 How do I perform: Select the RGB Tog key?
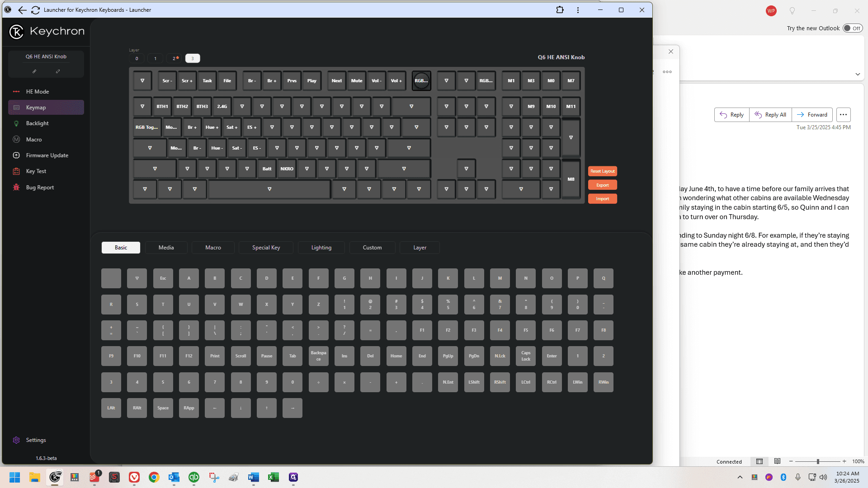146,127
